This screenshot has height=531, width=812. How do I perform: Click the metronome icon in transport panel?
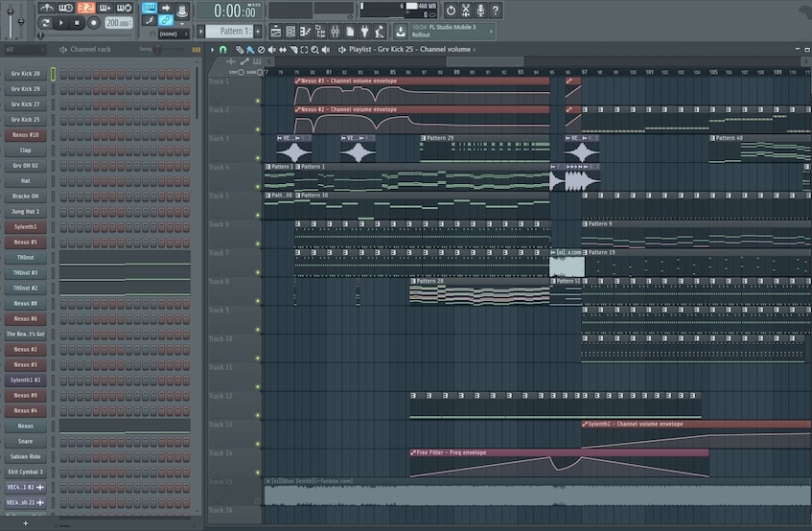(x=47, y=8)
